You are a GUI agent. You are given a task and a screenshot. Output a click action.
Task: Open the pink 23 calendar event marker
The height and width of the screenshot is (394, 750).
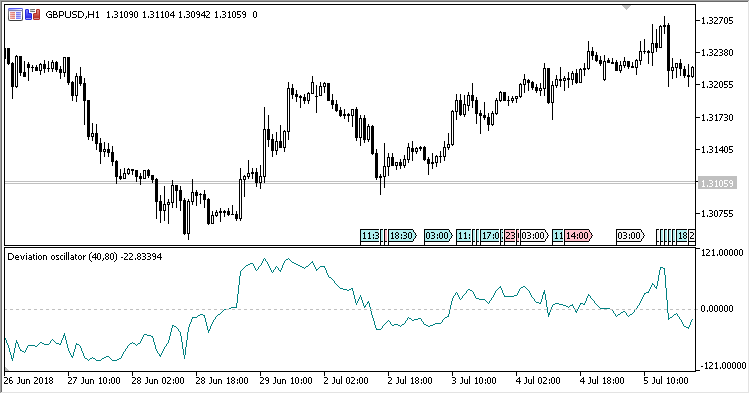[x=510, y=236]
